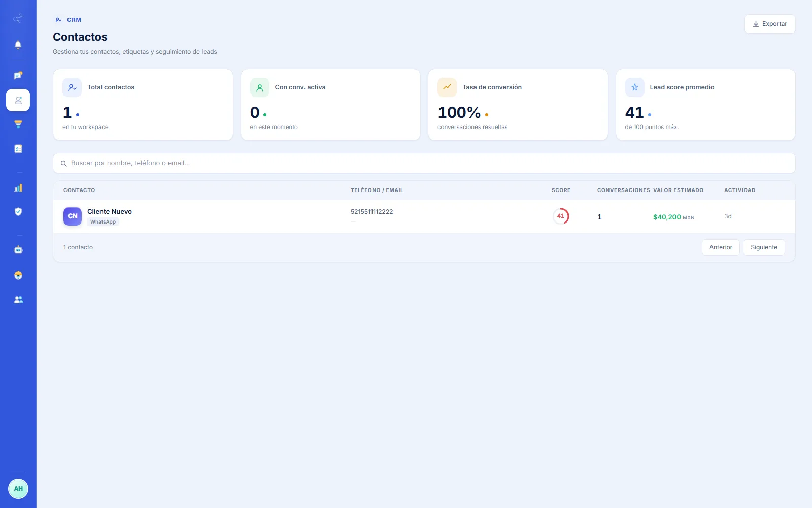Open the Cliente Nuevo contact row
This screenshot has width=812, height=508.
pyautogui.click(x=424, y=216)
